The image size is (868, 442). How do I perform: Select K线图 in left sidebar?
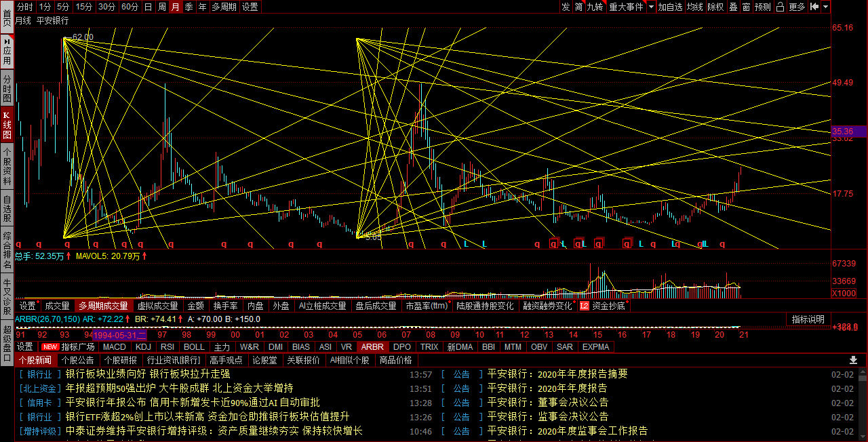7,125
